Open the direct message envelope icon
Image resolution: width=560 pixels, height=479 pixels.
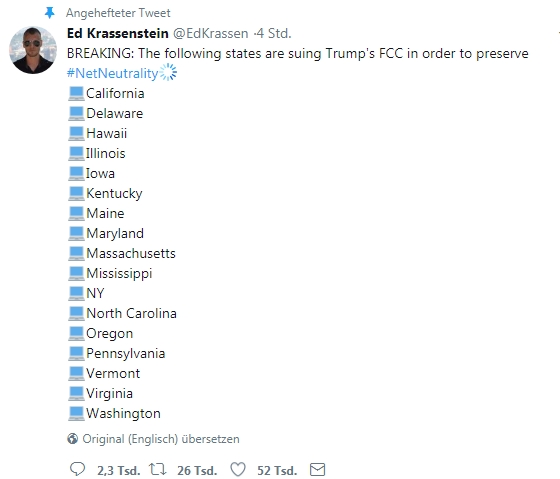coord(318,469)
